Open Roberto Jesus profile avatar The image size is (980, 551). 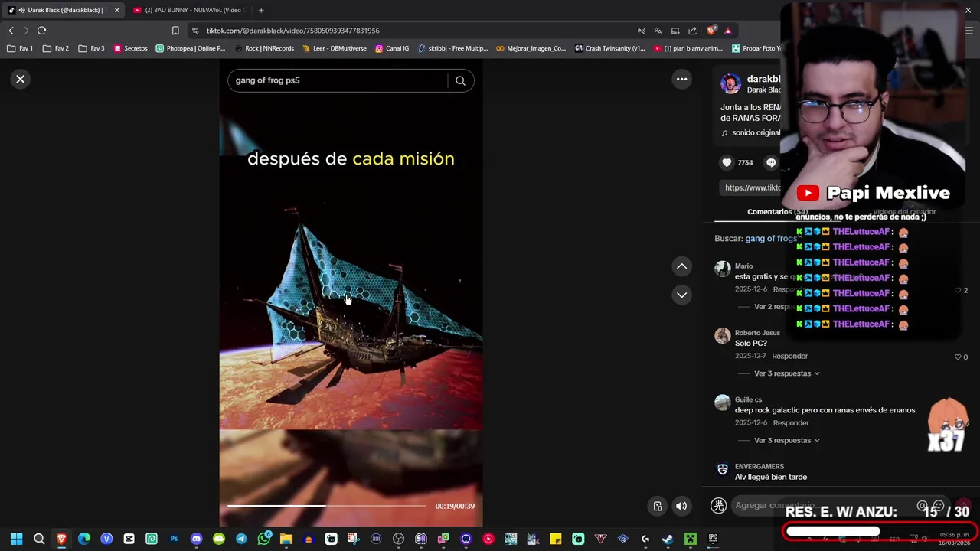[723, 336]
